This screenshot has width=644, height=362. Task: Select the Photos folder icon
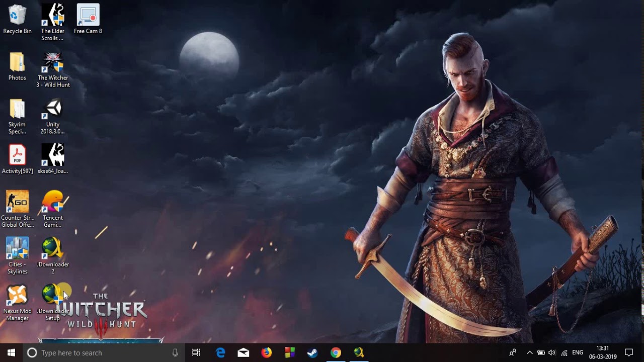(17, 66)
